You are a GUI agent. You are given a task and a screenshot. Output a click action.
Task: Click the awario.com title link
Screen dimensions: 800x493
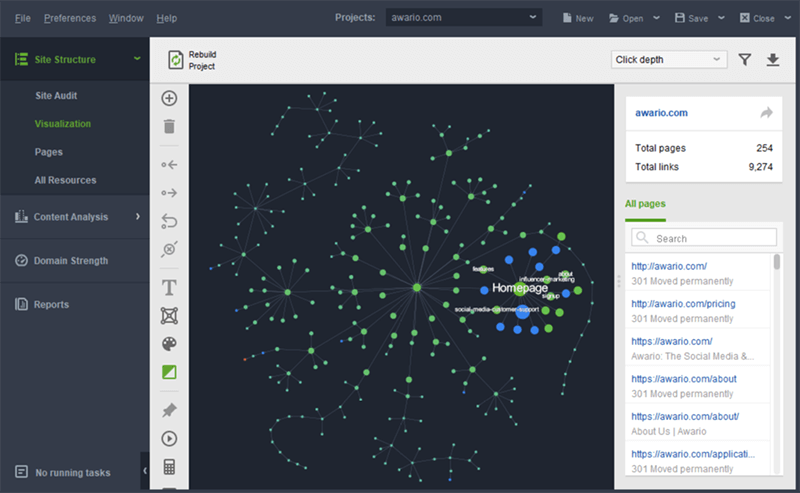pyautogui.click(x=661, y=113)
